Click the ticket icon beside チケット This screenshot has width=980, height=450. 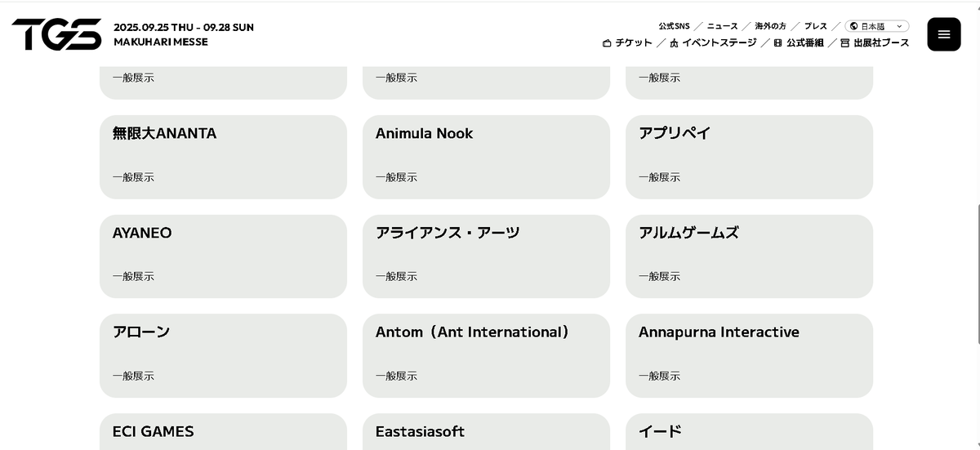click(607, 43)
